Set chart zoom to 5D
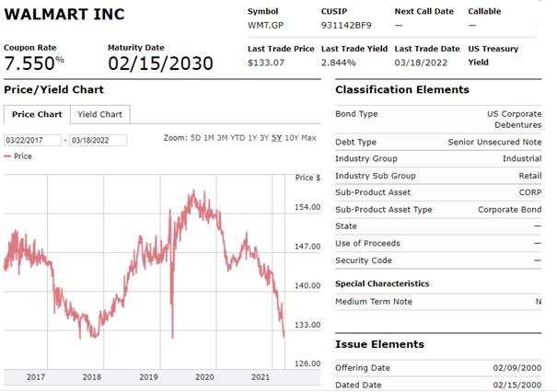The image size is (557, 392). point(195,138)
